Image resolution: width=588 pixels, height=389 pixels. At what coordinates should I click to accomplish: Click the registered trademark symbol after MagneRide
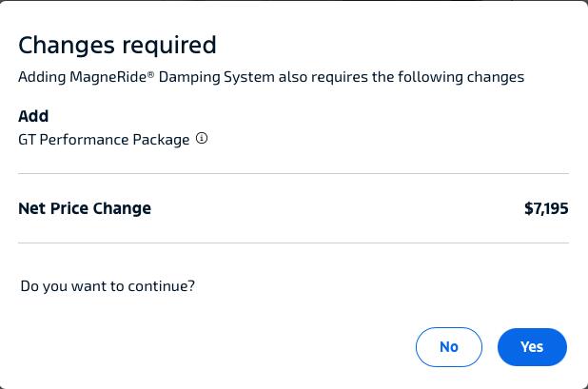pos(150,74)
